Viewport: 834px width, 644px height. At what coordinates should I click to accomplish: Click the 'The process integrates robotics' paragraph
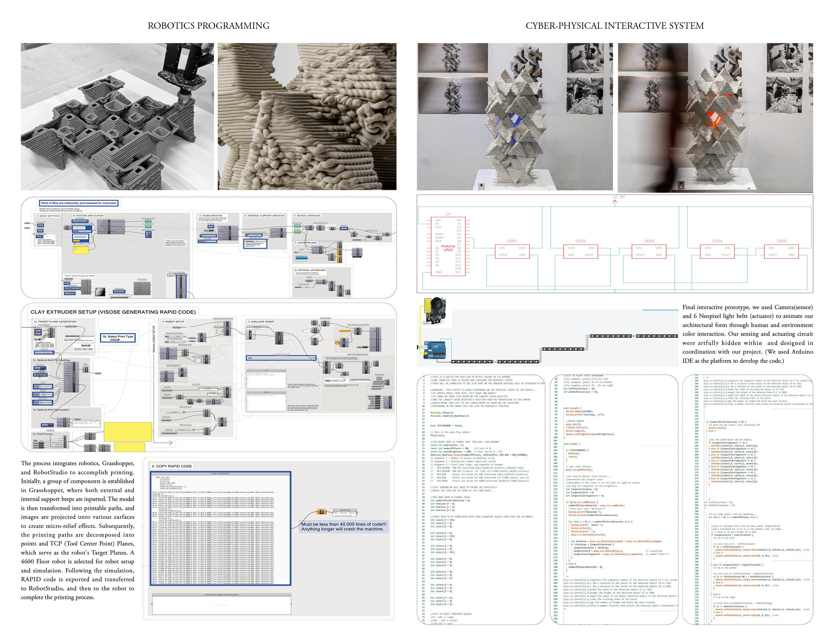[78, 530]
